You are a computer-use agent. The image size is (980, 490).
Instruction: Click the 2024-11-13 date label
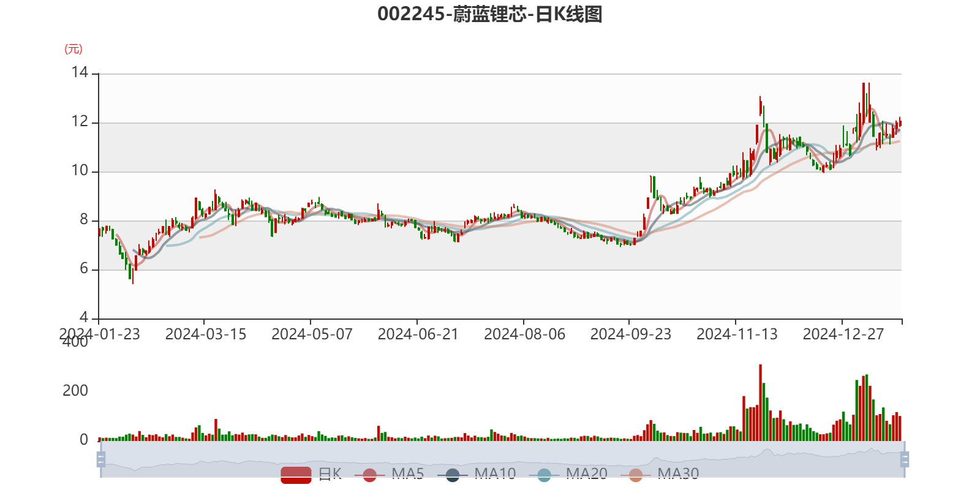737,334
